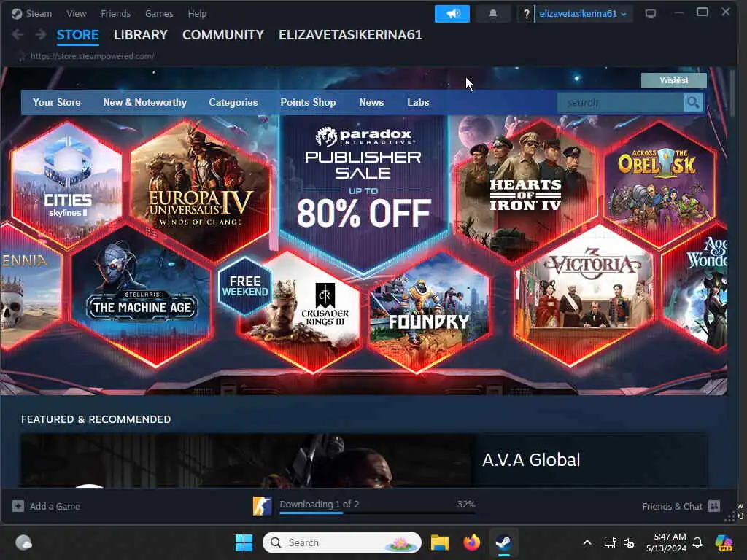Open File Explorer from taskbar

pos(440,542)
